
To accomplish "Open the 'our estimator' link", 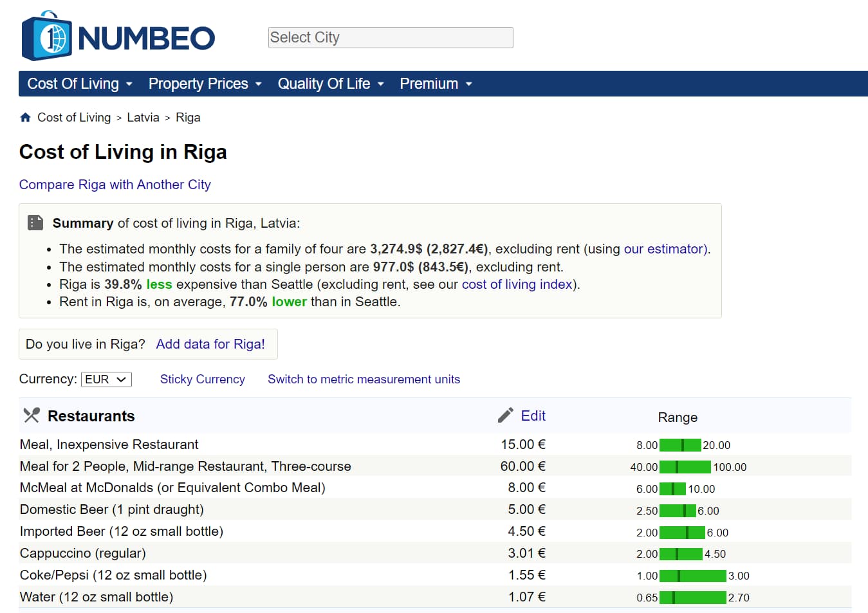I will coord(665,249).
